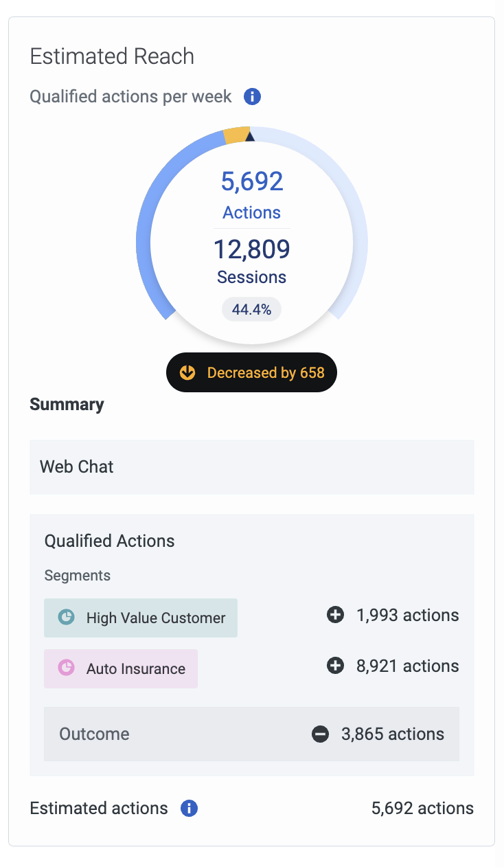Viewport: 504px width, 867px height.
Task: Select the Auto Insurance segment tag
Action: tap(121, 668)
